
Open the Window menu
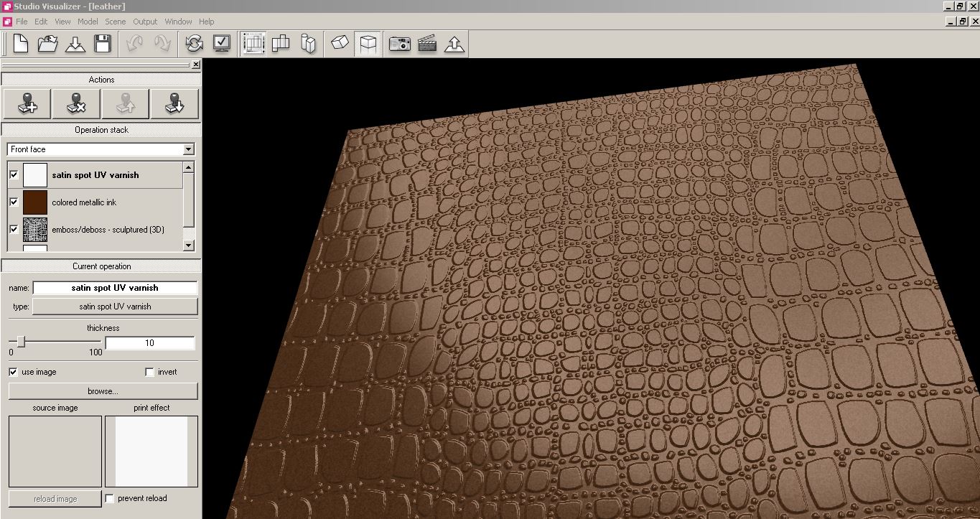pyautogui.click(x=178, y=22)
